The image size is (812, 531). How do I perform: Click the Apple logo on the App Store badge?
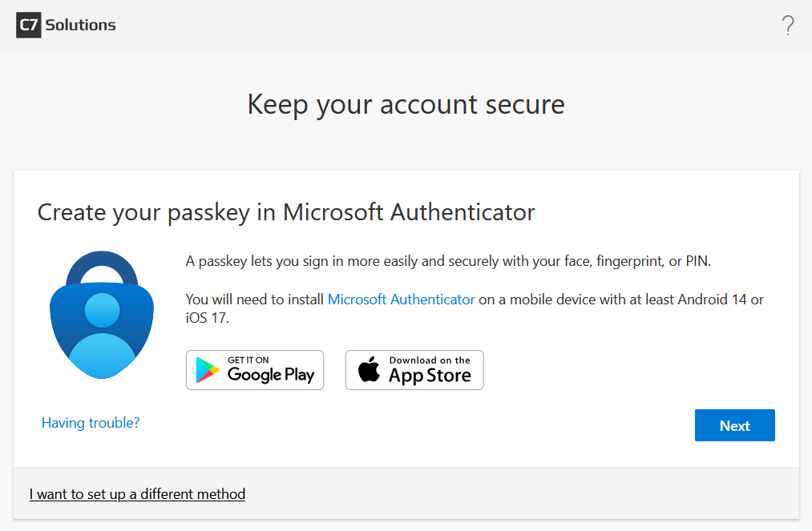pyautogui.click(x=369, y=371)
